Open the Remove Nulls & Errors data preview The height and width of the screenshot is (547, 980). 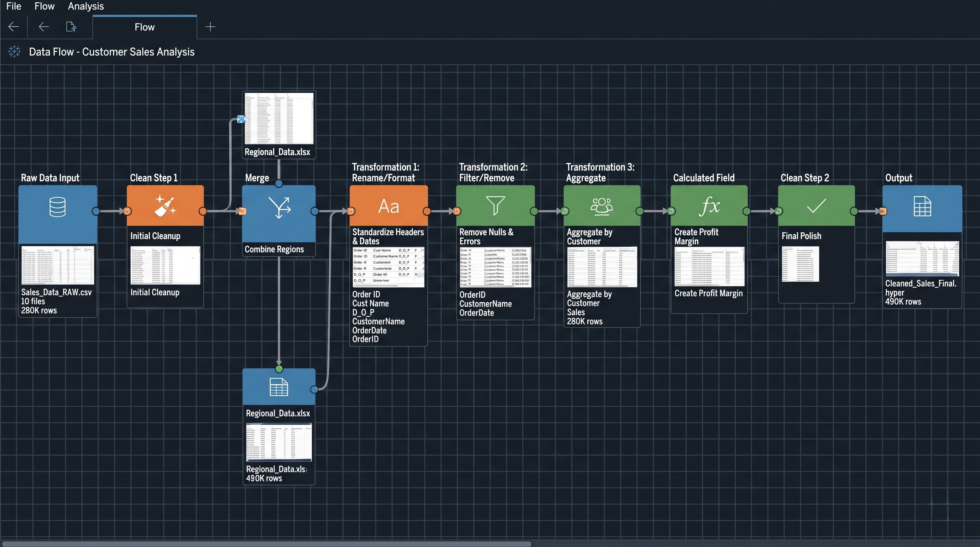(x=495, y=267)
